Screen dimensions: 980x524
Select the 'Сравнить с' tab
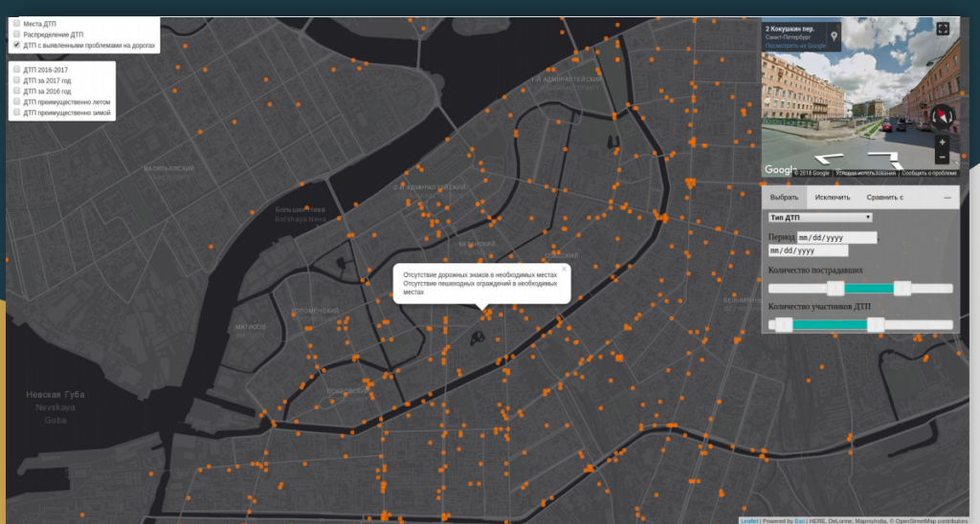[x=884, y=197]
